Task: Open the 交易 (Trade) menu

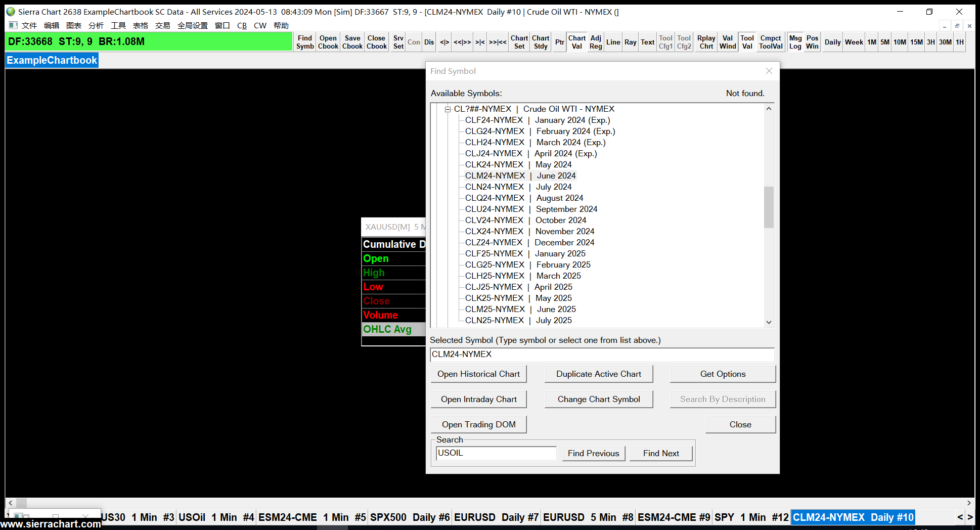Action: coord(163,26)
